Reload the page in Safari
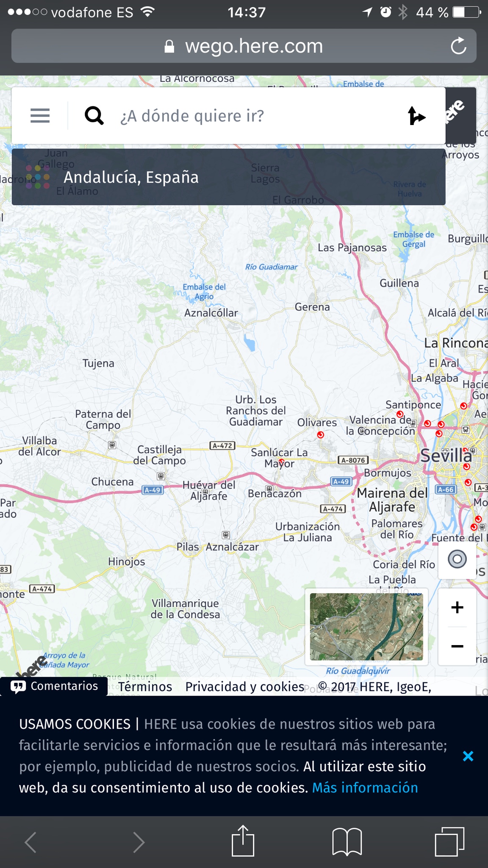 [x=458, y=46]
